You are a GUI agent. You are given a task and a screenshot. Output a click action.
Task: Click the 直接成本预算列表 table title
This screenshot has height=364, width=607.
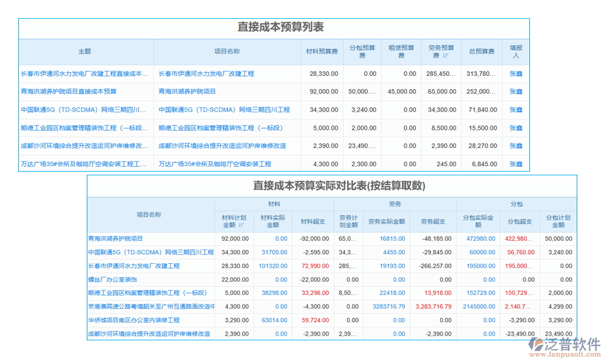(280, 27)
